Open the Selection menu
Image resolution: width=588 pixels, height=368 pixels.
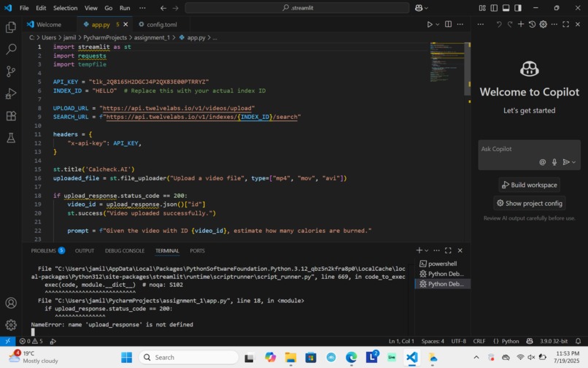[x=65, y=8]
